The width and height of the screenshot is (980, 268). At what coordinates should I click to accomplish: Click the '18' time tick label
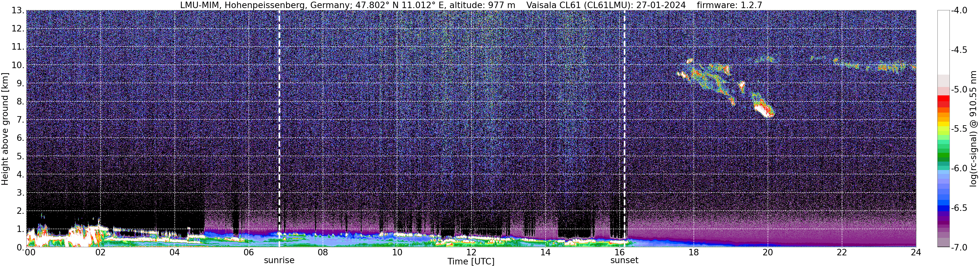coord(694,252)
